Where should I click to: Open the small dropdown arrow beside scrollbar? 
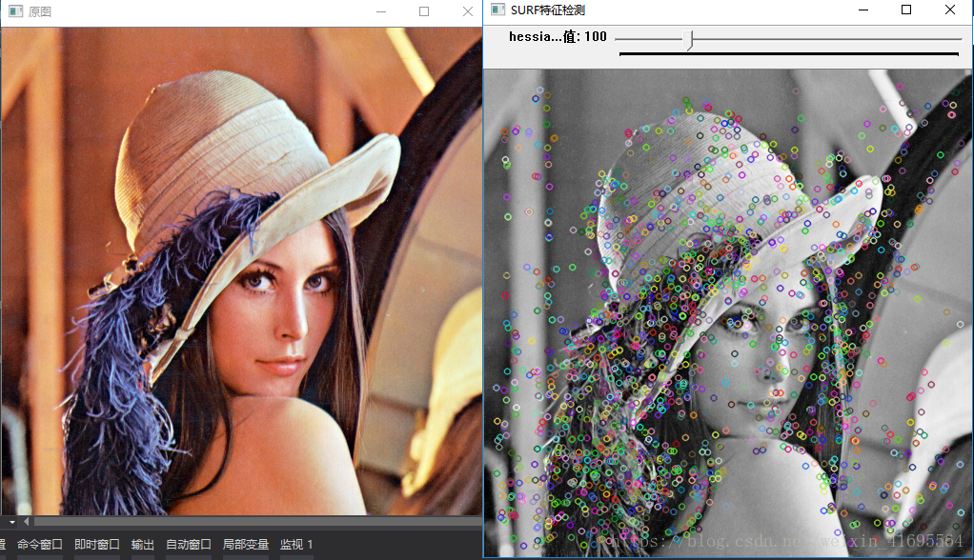click(x=11, y=522)
